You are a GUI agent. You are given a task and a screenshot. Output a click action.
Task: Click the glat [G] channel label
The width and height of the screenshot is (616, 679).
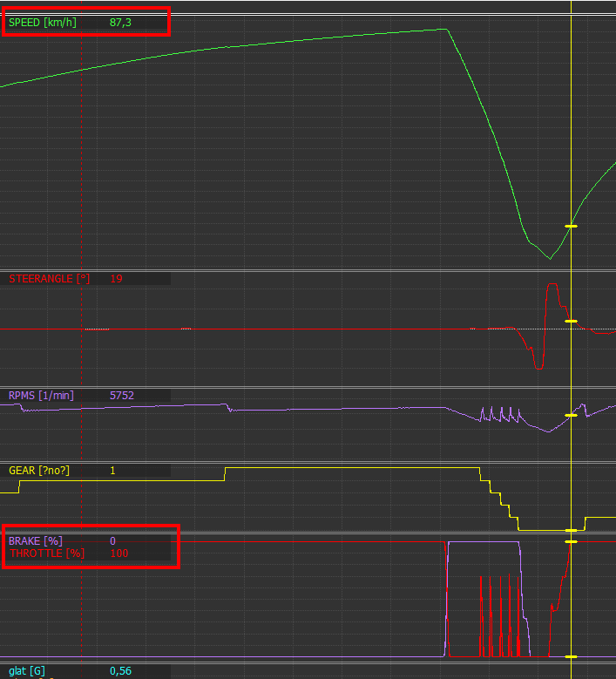click(x=27, y=671)
